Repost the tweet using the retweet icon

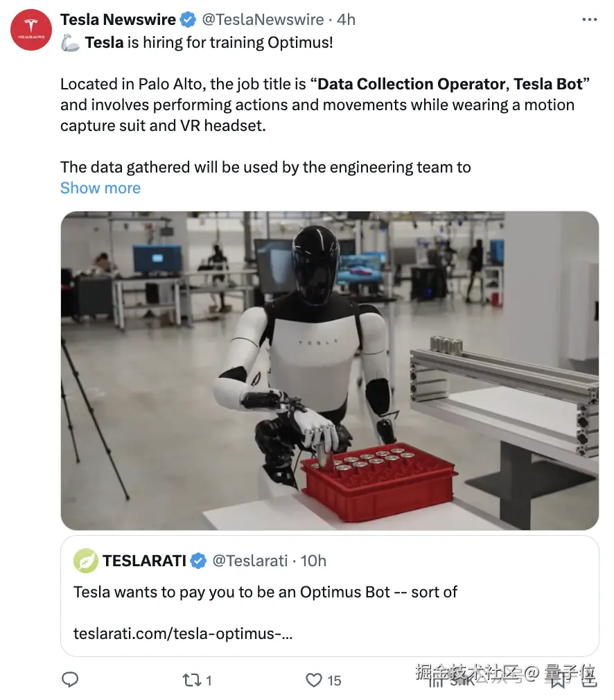pyautogui.click(x=191, y=680)
